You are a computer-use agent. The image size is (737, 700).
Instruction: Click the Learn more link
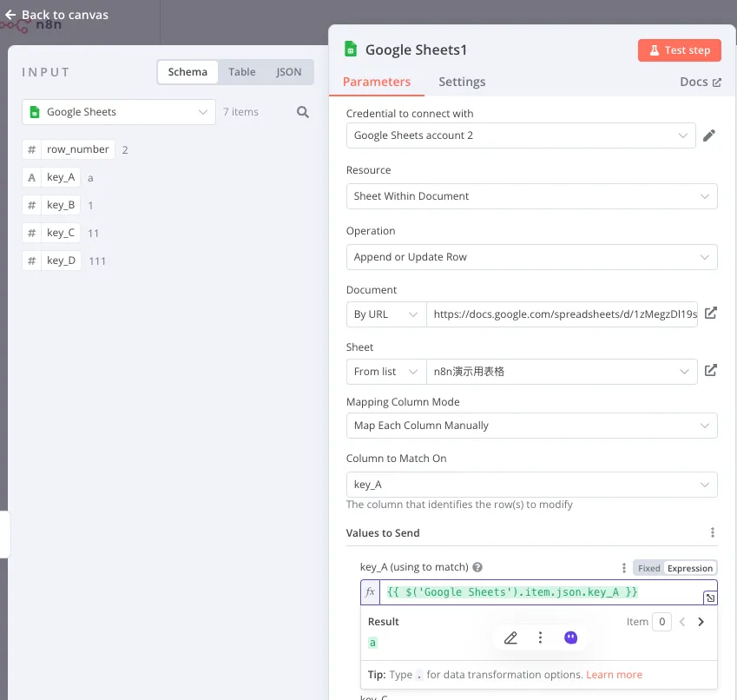614,675
